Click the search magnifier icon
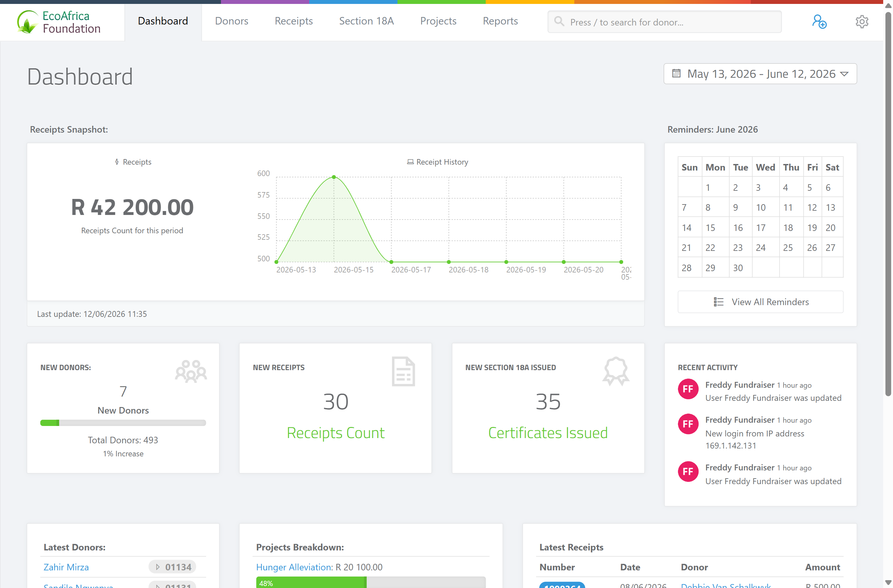Viewport: 893px width, 588px height. point(559,21)
